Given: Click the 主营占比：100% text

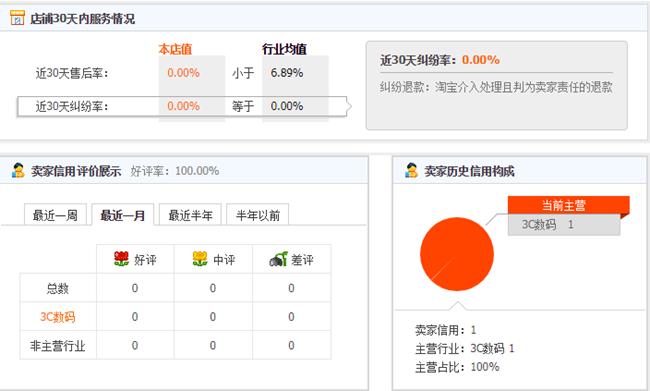Looking at the screenshot, I should [x=457, y=367].
